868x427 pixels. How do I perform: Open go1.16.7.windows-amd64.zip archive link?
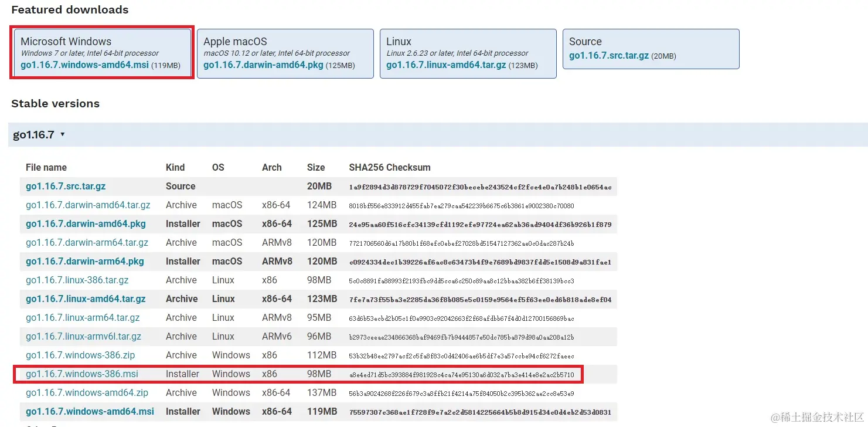pyautogui.click(x=87, y=392)
